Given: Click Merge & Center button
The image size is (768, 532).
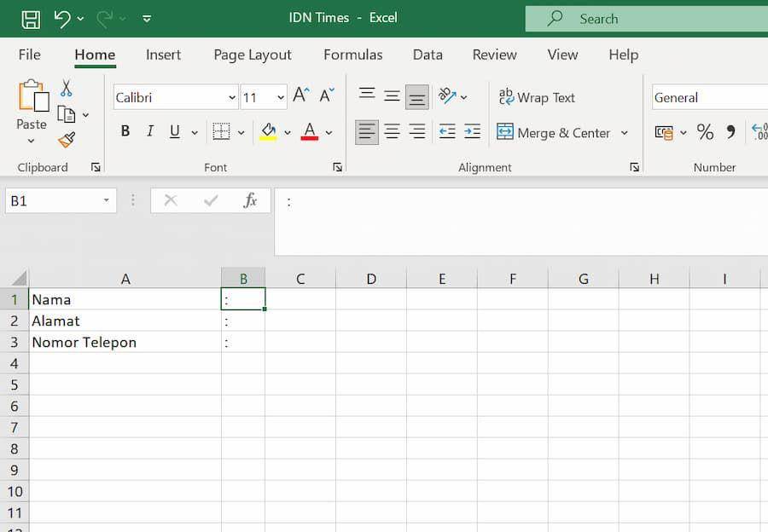Looking at the screenshot, I should tap(554, 133).
